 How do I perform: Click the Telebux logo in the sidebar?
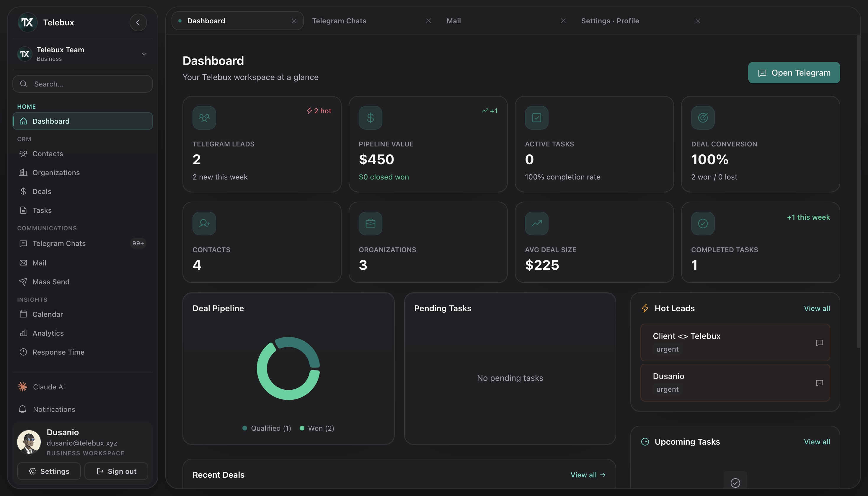coord(27,22)
